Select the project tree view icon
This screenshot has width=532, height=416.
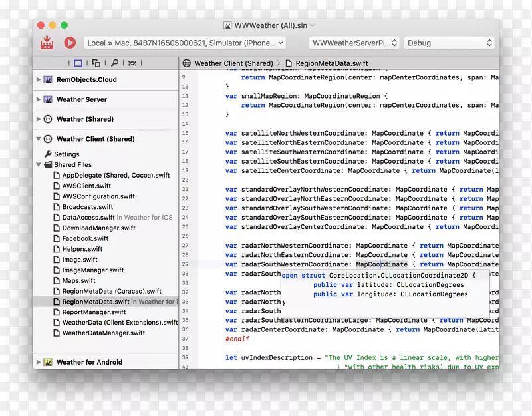coord(78,63)
